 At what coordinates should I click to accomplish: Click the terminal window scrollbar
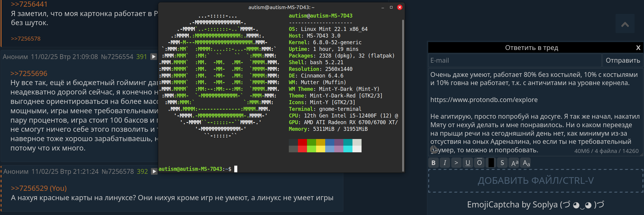403,95
